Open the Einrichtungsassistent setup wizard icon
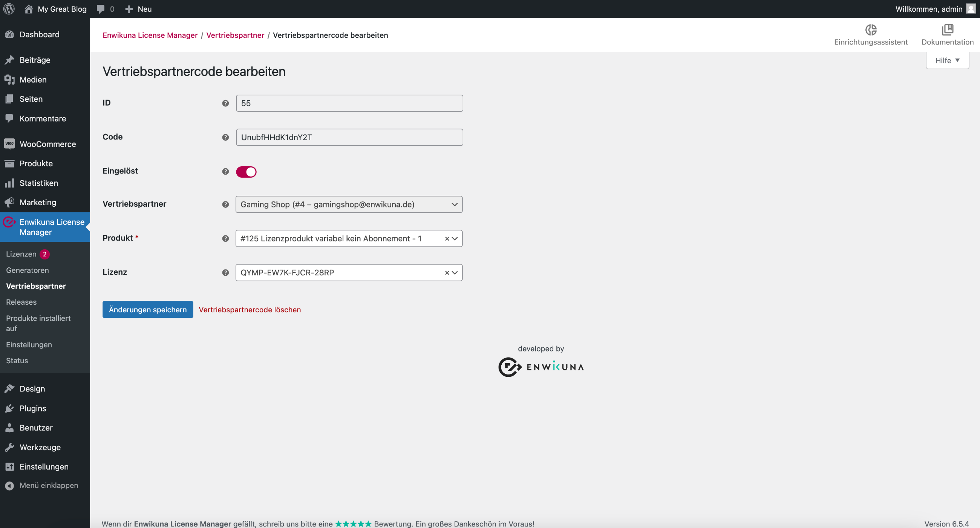 [870, 30]
